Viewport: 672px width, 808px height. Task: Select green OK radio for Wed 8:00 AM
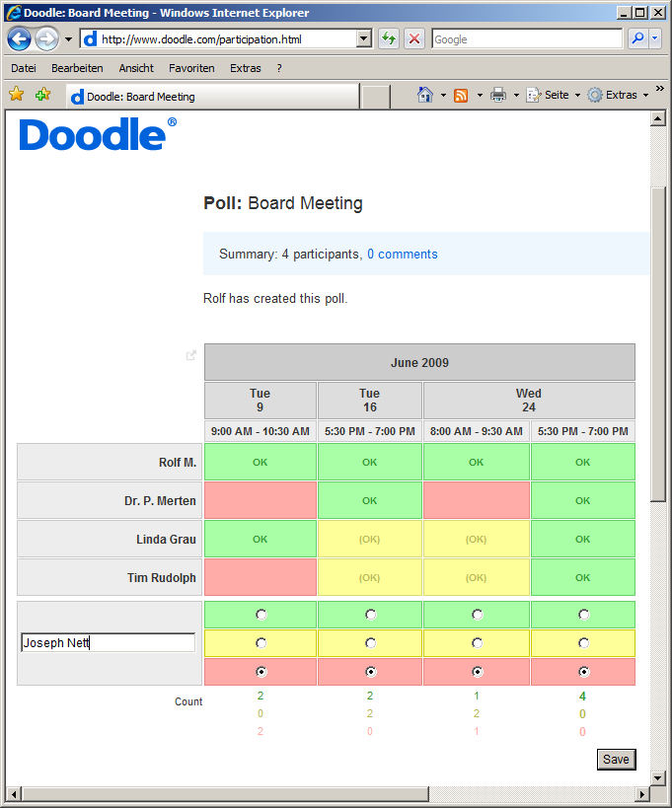[x=478, y=615]
